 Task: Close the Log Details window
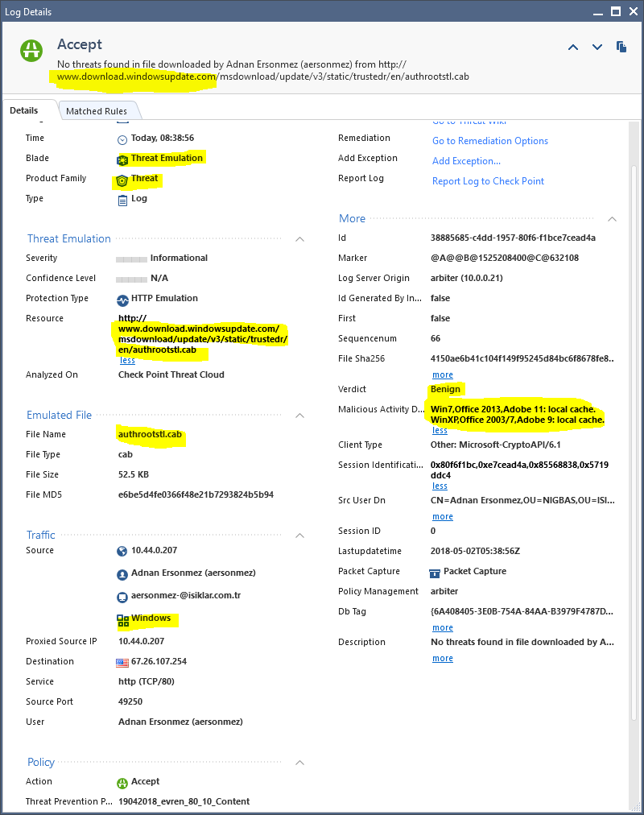point(633,11)
